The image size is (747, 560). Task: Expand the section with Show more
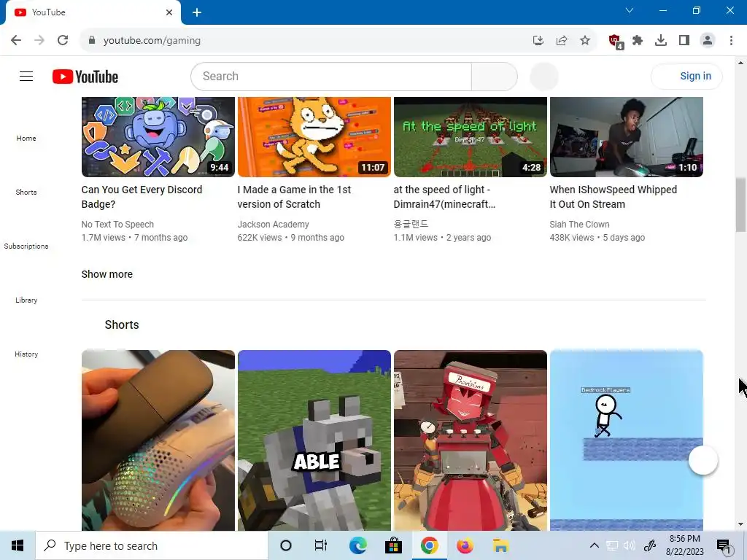[x=107, y=274]
